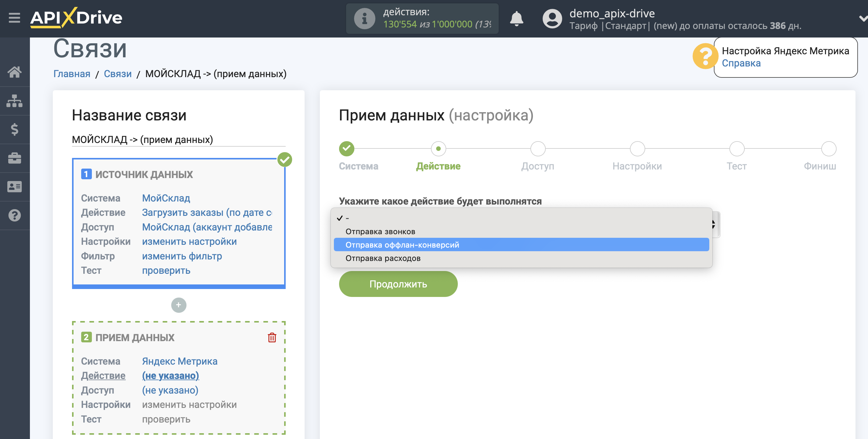The height and width of the screenshot is (439, 868).
Task: Open notifications bell
Action: (516, 19)
